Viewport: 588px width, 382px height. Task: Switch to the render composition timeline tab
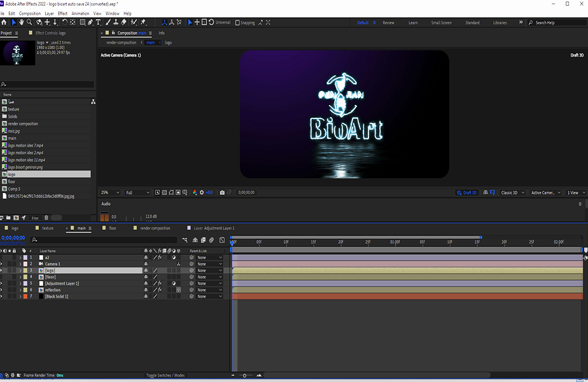155,228
